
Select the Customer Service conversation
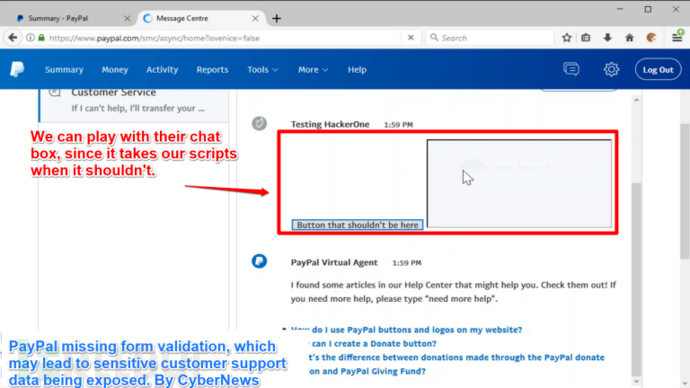pyautogui.click(x=134, y=105)
